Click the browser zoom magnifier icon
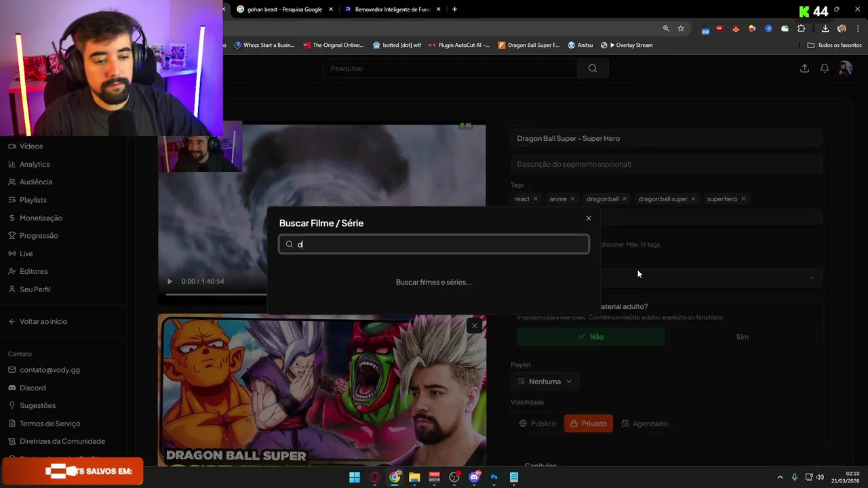The width and height of the screenshot is (868, 488). point(666,28)
